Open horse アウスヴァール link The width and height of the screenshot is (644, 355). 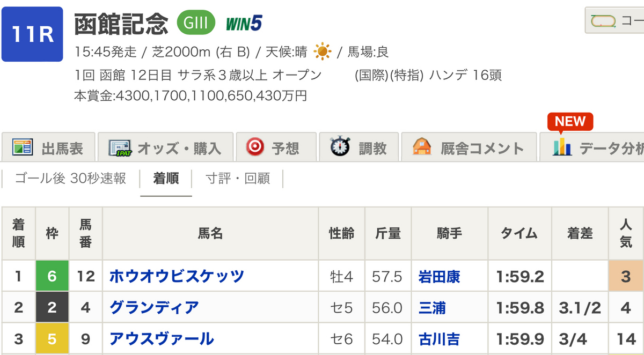coord(162,339)
